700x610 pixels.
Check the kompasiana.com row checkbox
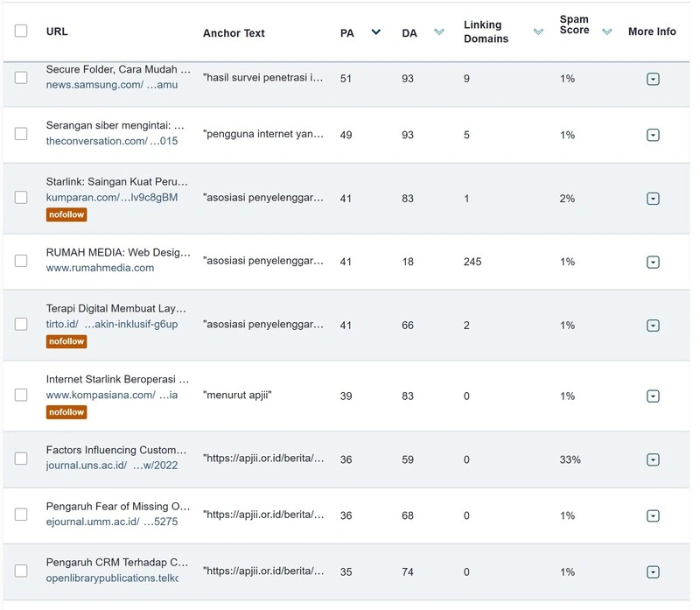[x=21, y=395]
